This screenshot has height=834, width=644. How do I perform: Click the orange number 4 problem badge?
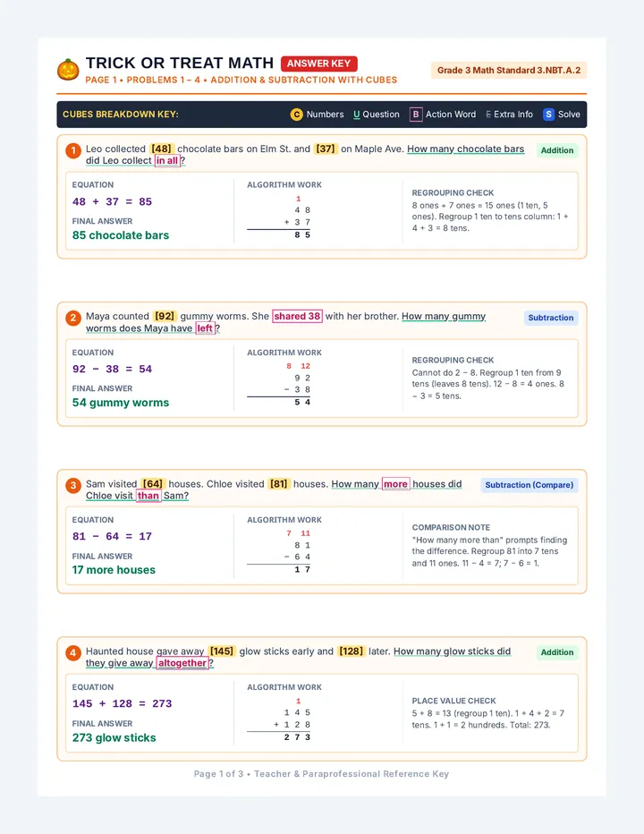click(73, 652)
